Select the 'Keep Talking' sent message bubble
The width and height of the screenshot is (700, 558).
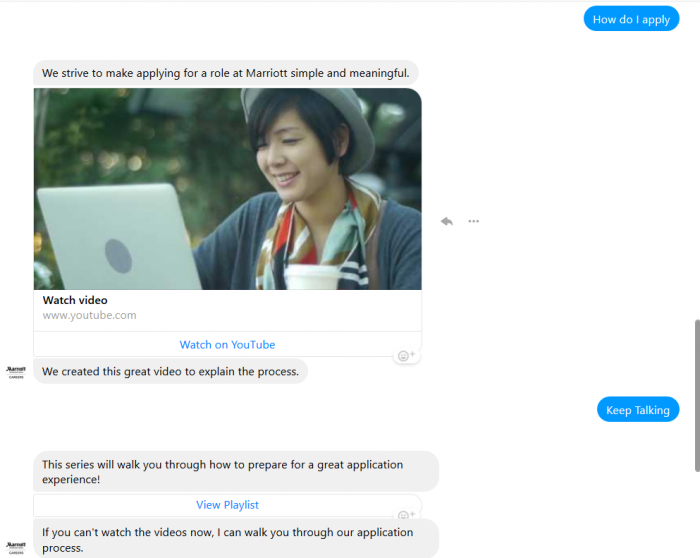638,410
